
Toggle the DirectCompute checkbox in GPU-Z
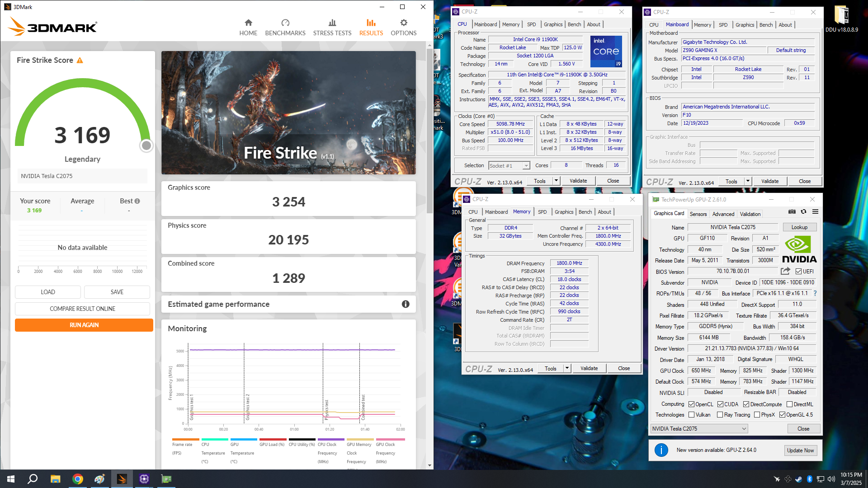click(746, 404)
